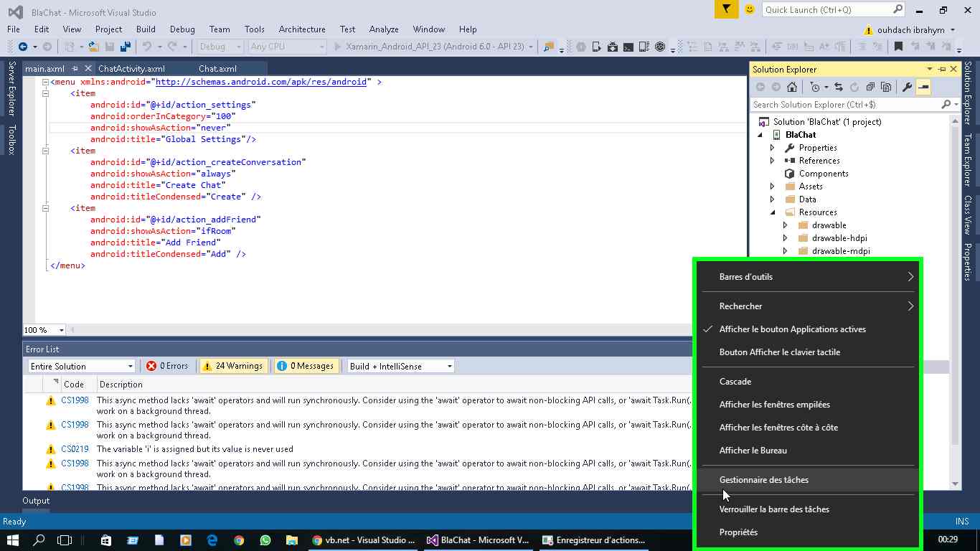980x551 pixels.
Task: Click the Description column header
Action: coord(121,385)
